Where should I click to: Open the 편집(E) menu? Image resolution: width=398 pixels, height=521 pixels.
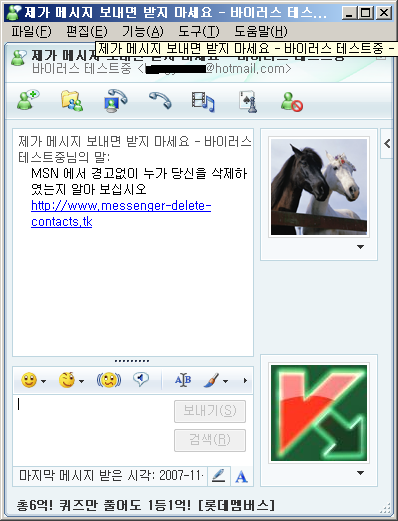click(87, 31)
